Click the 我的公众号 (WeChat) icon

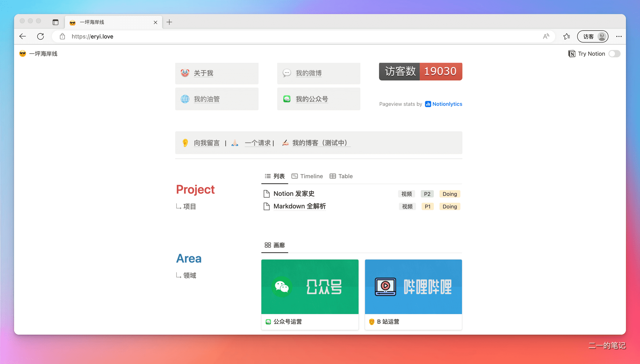pyautogui.click(x=287, y=98)
